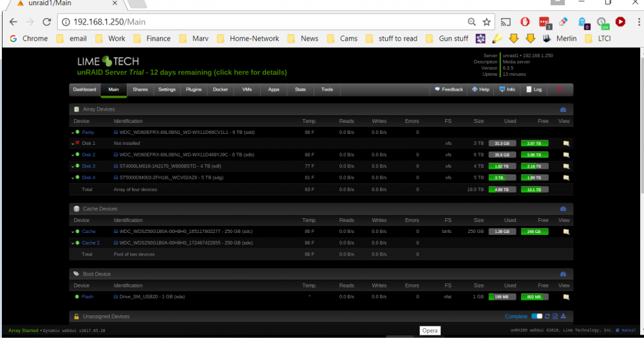The height and width of the screenshot is (343, 644).
Task: Browse Disk 4 contents via View icon
Action: 566,178
